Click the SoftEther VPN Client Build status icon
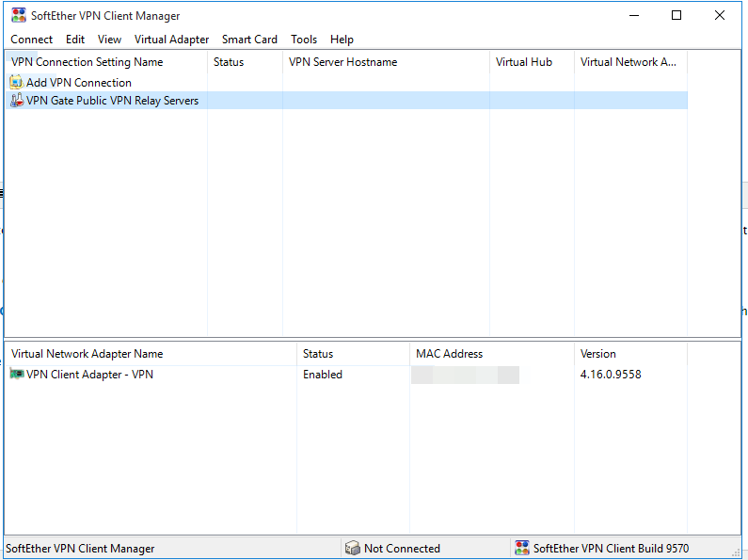This screenshot has width=748, height=560. [x=522, y=548]
